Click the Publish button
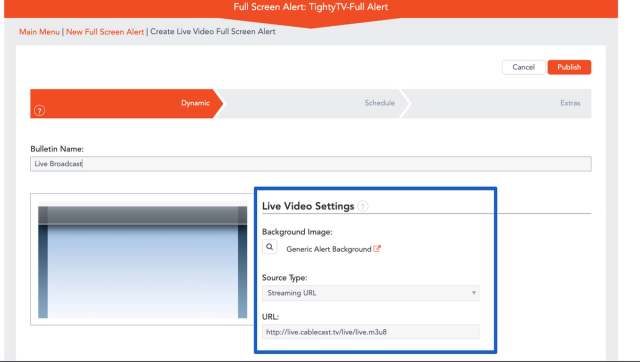This screenshot has width=640, height=362. click(x=569, y=67)
